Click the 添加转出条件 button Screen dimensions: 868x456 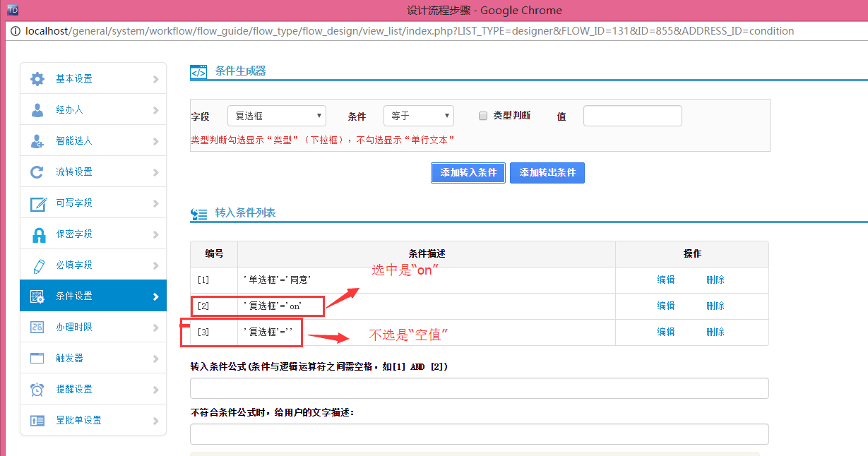(547, 173)
